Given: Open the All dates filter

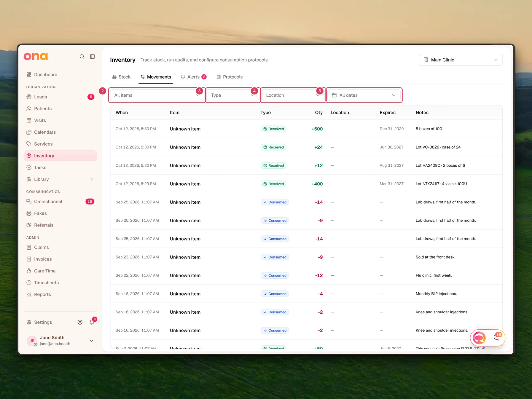Looking at the screenshot, I should click(x=364, y=95).
